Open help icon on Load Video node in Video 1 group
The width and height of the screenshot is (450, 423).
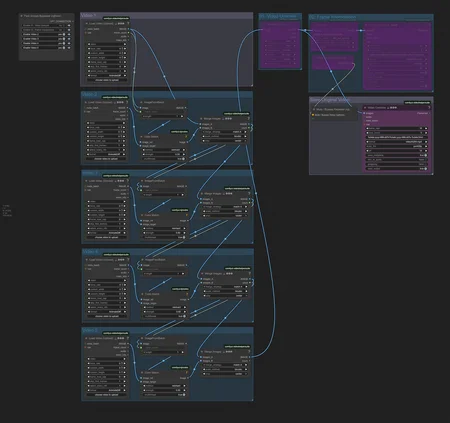click(x=128, y=24)
